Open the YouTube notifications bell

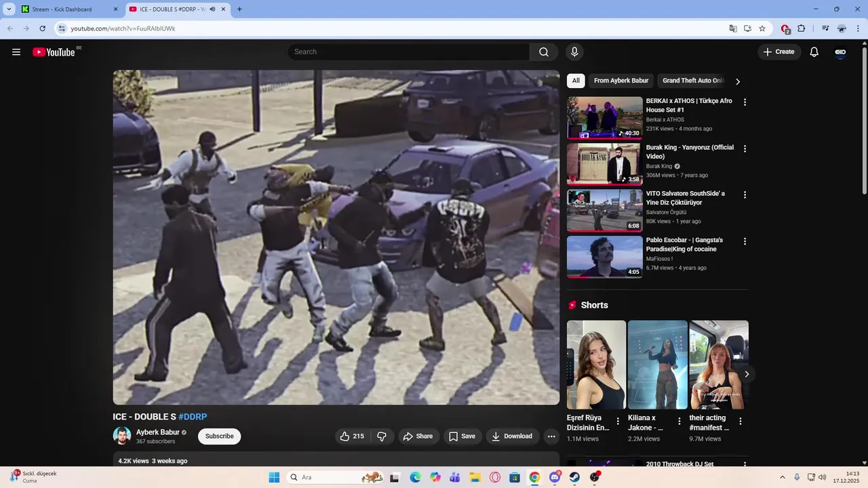pyautogui.click(x=814, y=52)
